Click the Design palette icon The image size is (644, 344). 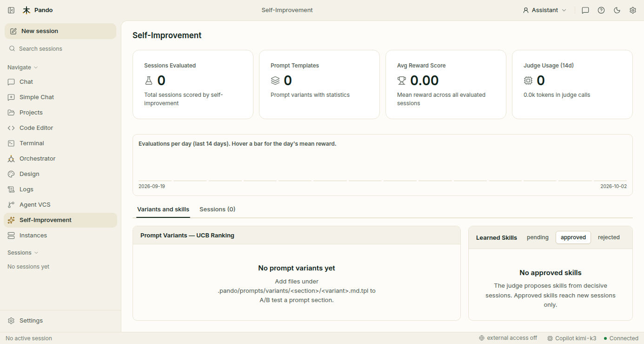(11, 174)
